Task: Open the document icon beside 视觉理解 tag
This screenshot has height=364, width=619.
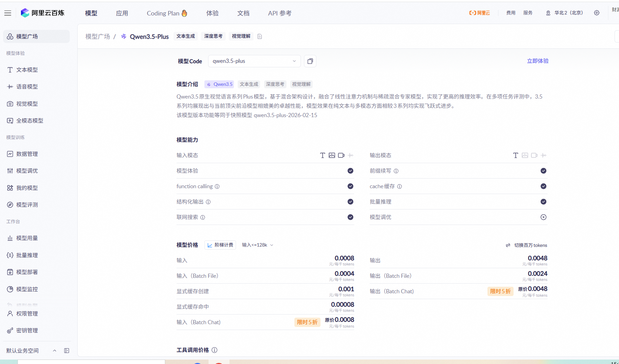Action: click(260, 36)
